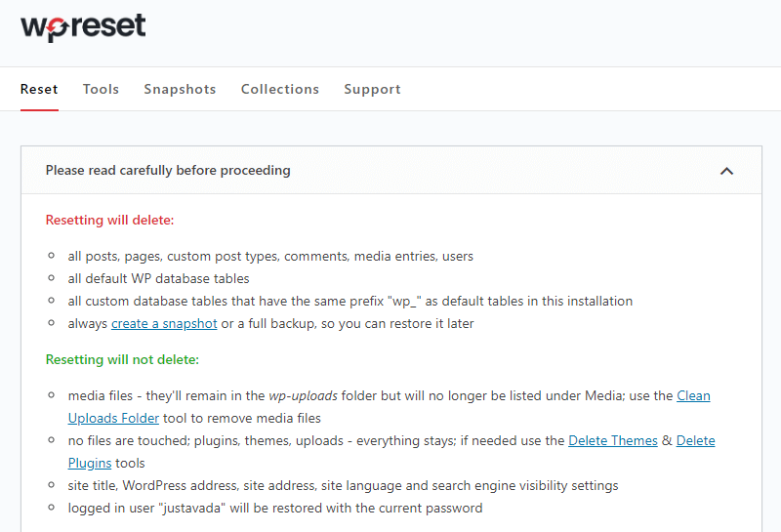Select the Reset tab

tap(39, 89)
